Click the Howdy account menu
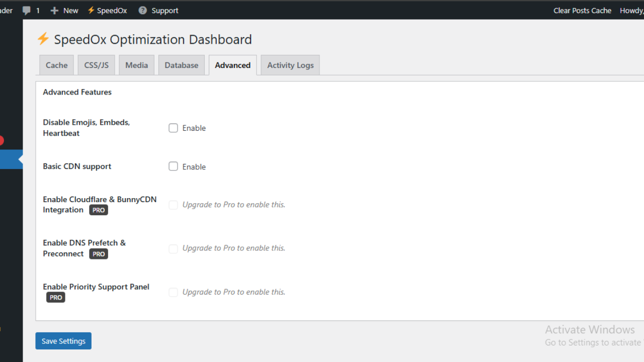This screenshot has height=362, width=644. coord(632,11)
